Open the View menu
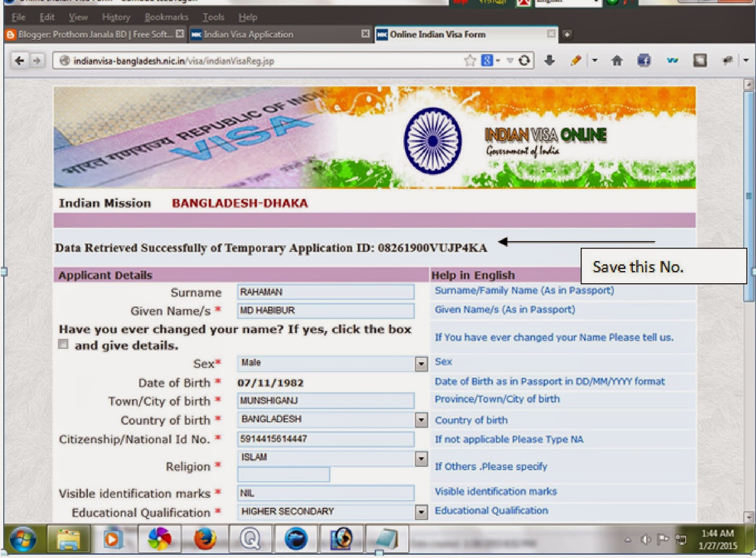This screenshot has height=558, width=756. [78, 17]
